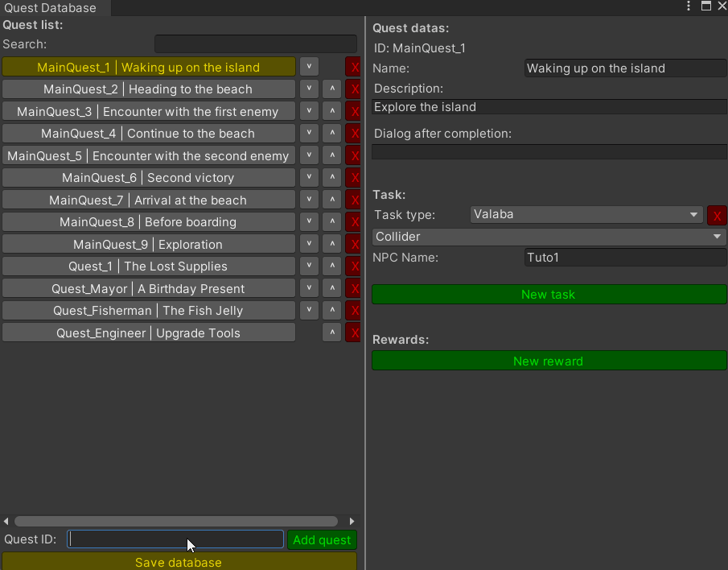Shift MainQuest_6 up

click(332, 177)
